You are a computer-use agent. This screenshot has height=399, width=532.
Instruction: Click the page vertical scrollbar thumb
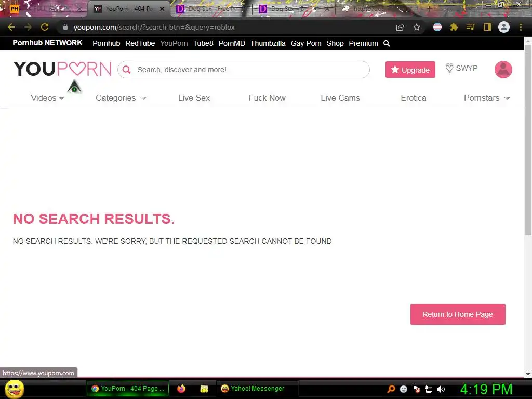point(528,139)
